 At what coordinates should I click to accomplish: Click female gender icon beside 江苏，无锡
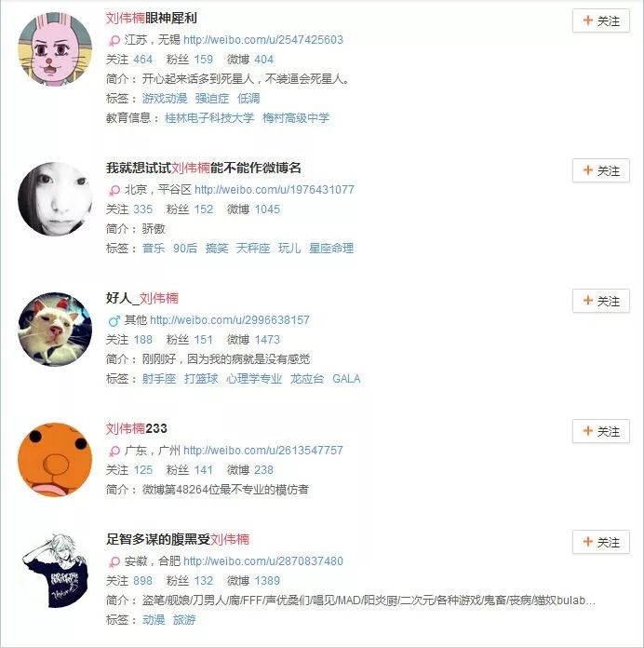click(114, 41)
